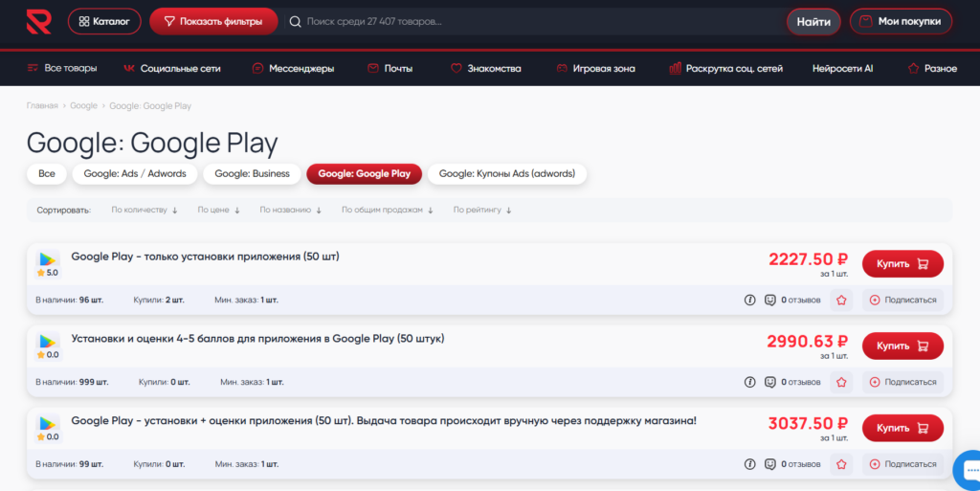
Task: Add 2990.63 ₽ product to favorites star
Action: point(841,382)
